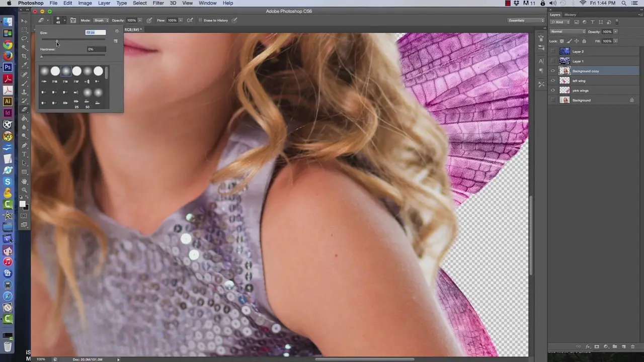This screenshot has height=362, width=644.
Task: Select the Magic Wand tool
Action: tap(24, 47)
